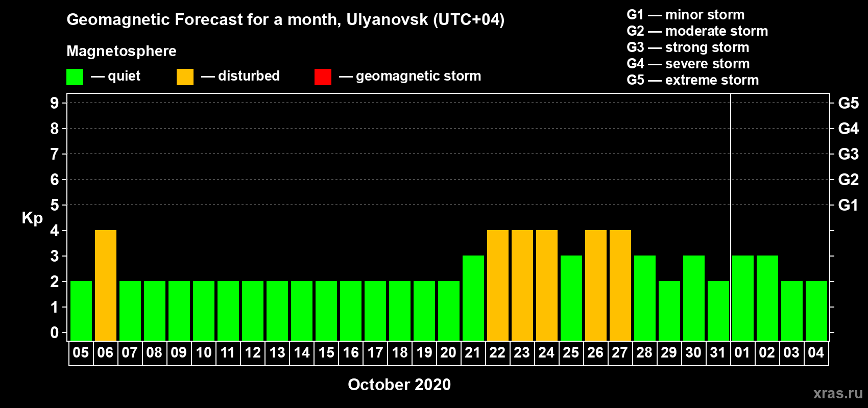
Task: Click the 'October 2020' caption
Action: tap(399, 385)
